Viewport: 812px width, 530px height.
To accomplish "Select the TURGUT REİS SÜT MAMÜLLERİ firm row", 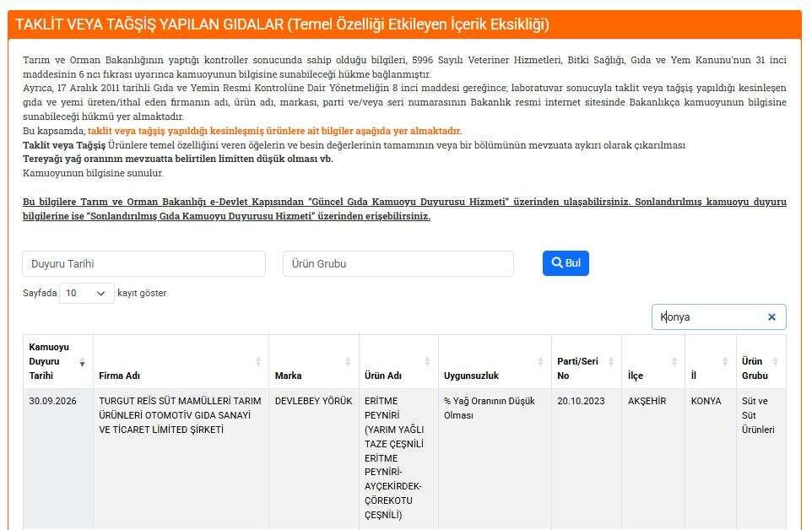I will pyautogui.click(x=404, y=458).
